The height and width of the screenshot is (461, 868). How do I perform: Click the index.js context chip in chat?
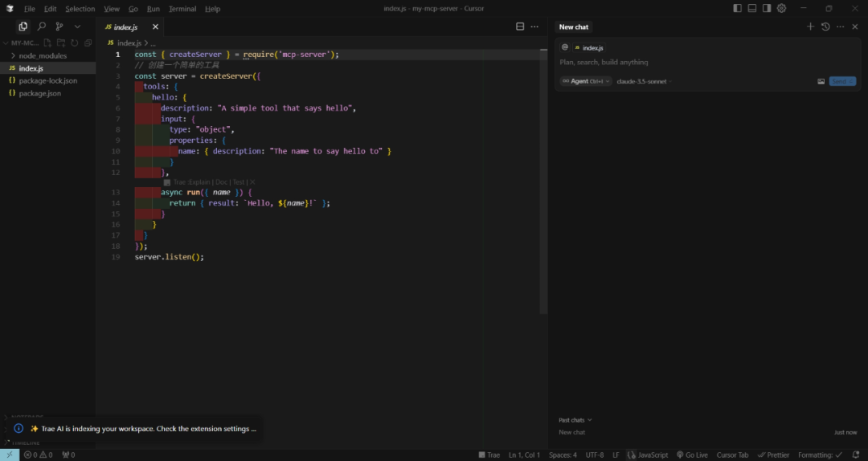coord(588,47)
